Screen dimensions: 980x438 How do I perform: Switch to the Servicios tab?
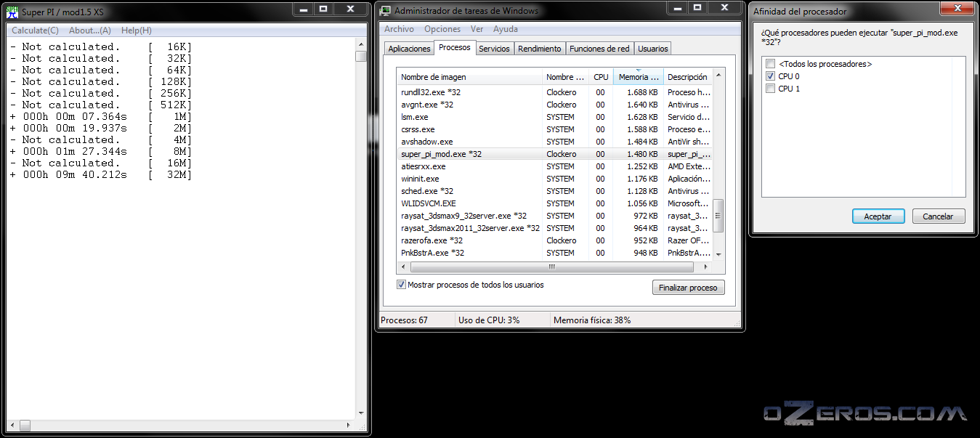(x=494, y=49)
